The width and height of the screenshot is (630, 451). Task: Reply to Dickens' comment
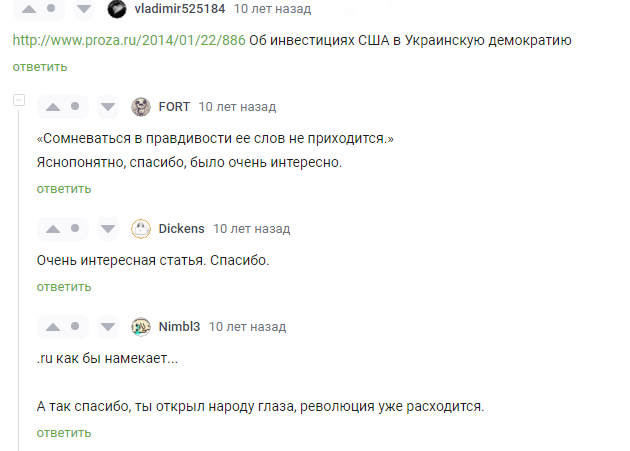pyautogui.click(x=64, y=287)
